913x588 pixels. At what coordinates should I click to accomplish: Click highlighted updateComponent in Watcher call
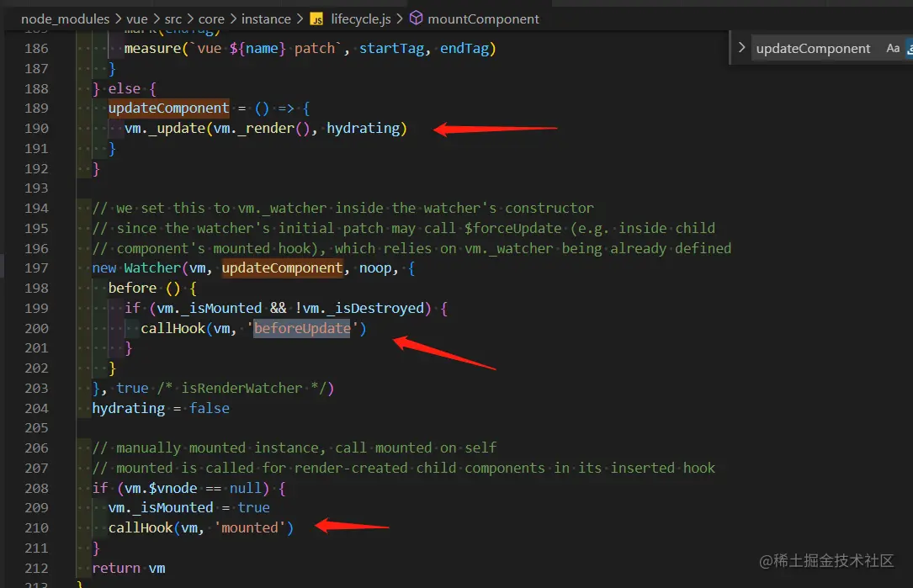tap(283, 268)
